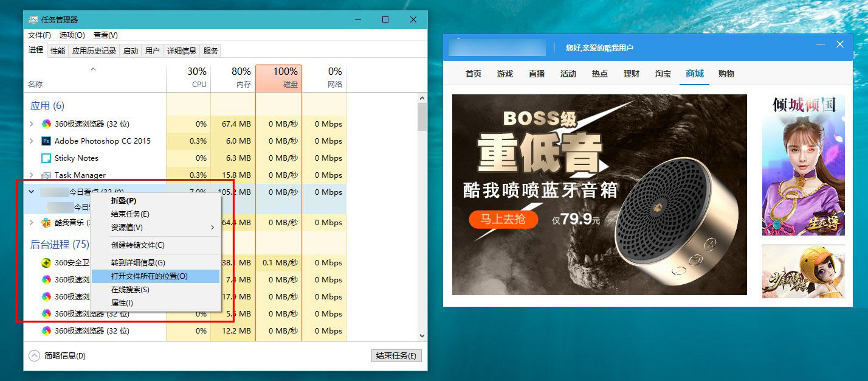Expand the 酷我音乐 process entry

click(x=32, y=223)
